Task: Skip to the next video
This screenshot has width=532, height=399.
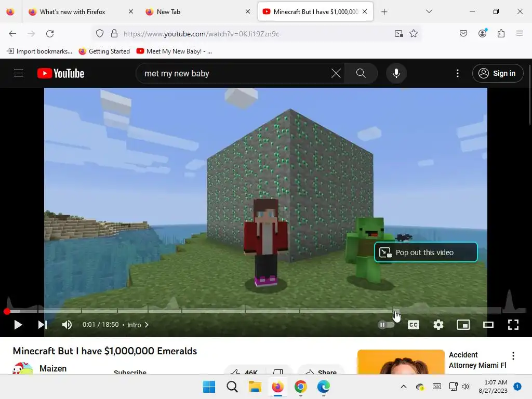Action: tap(43, 325)
